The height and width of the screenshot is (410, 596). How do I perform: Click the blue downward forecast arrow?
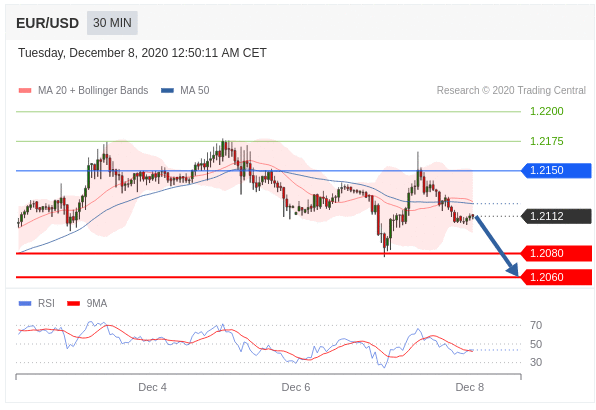[496, 245]
